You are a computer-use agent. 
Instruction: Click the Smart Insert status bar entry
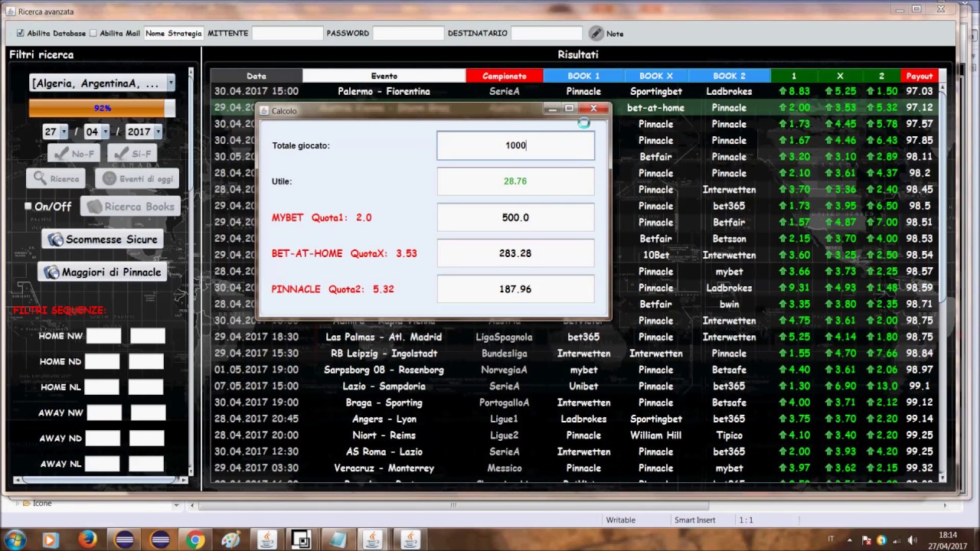tap(694, 520)
